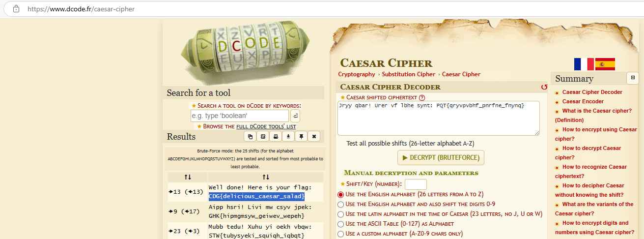644x239 pixels.
Task: Click the save results icon in Results toolbar
Action: click(x=263, y=136)
